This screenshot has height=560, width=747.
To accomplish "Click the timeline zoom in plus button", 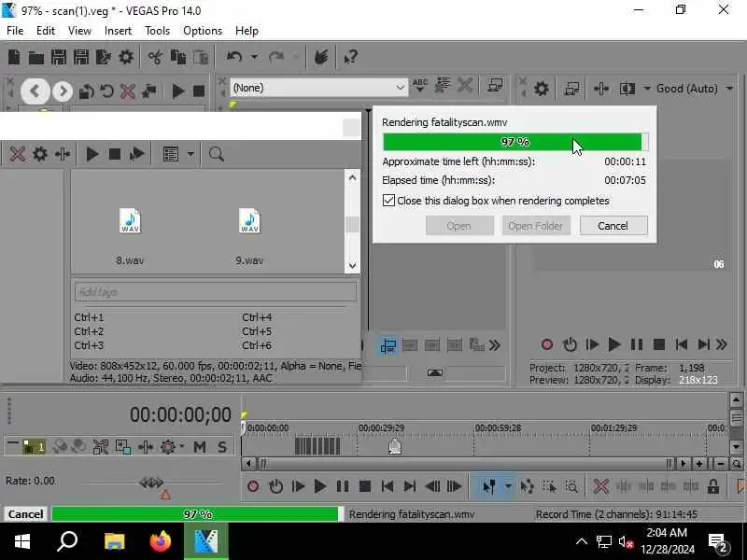I will click(x=698, y=463).
